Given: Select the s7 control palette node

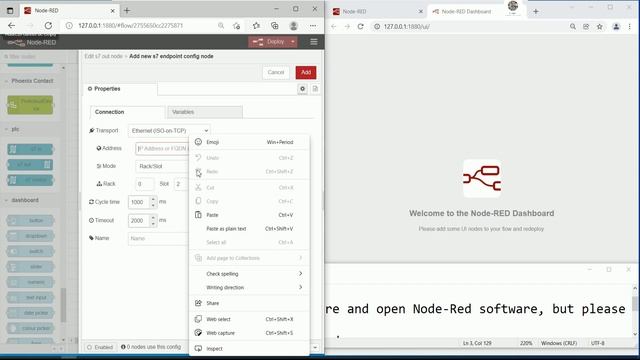Looking at the screenshot, I should pyautogui.click(x=30, y=180).
